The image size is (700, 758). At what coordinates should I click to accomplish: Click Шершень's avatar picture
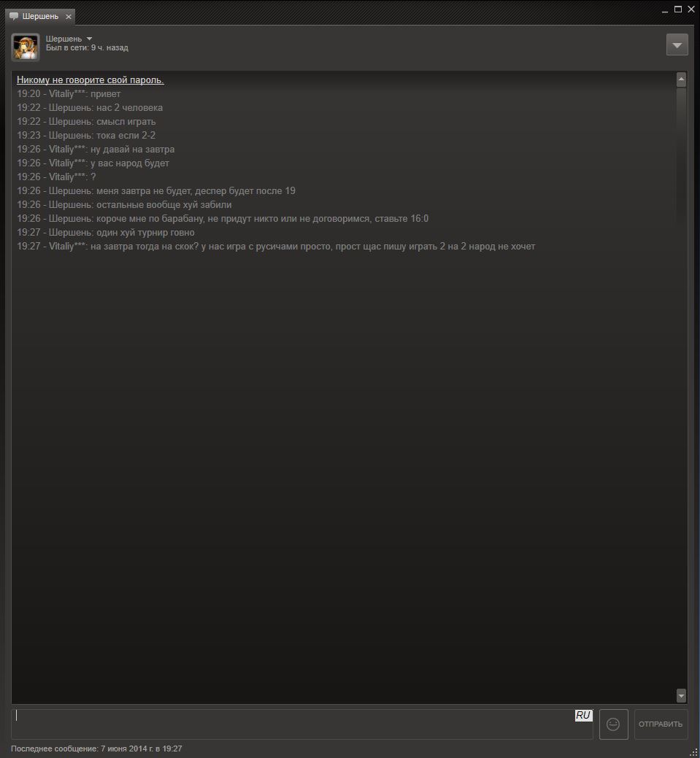(25, 47)
